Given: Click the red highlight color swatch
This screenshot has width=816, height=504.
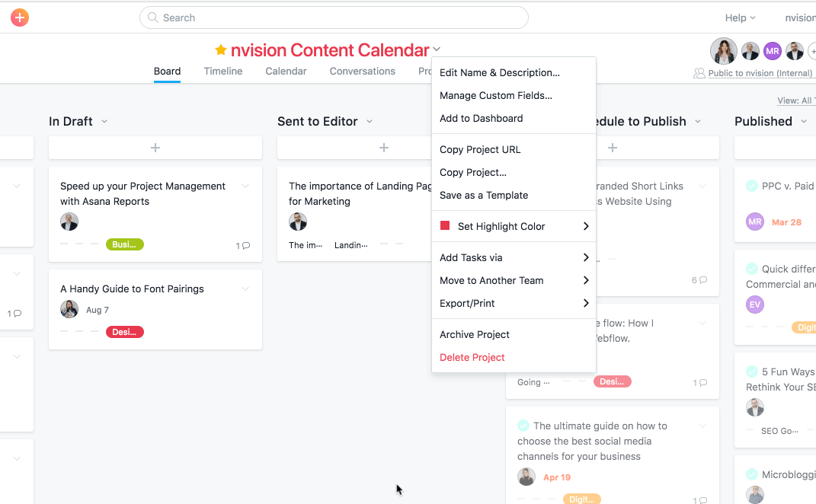Looking at the screenshot, I should click(446, 226).
